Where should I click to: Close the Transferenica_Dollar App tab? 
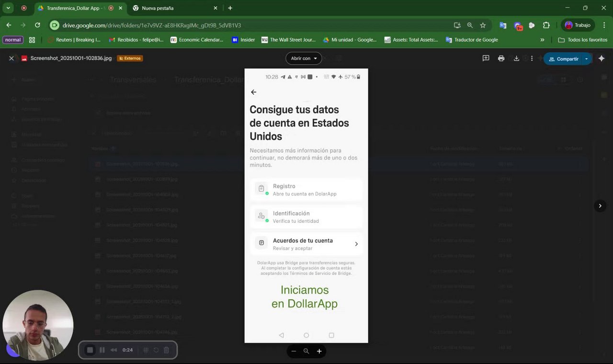(120, 8)
